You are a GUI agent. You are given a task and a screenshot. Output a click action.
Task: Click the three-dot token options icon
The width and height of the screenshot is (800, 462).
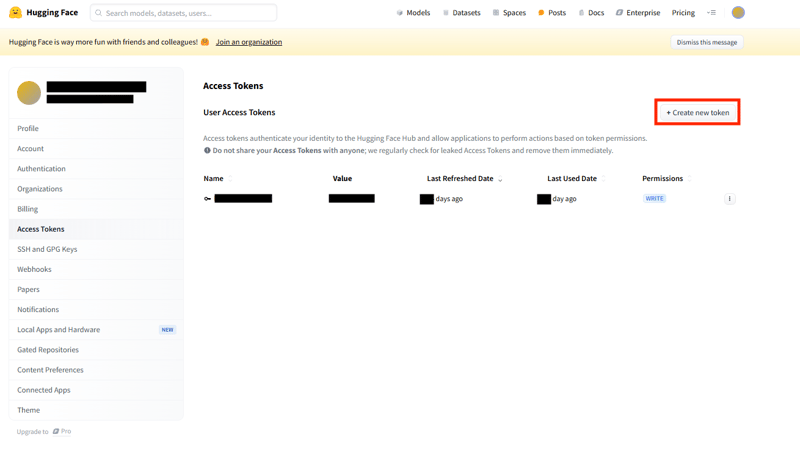[x=729, y=199]
